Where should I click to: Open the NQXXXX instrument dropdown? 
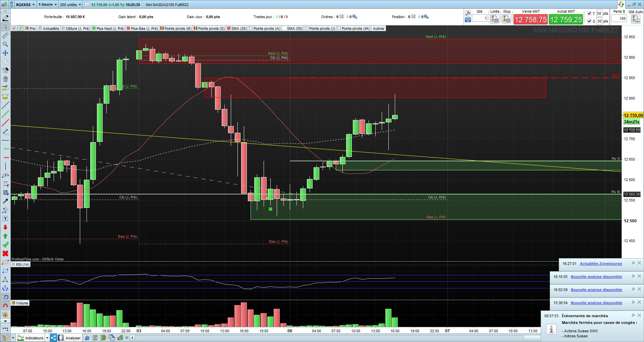[25, 5]
